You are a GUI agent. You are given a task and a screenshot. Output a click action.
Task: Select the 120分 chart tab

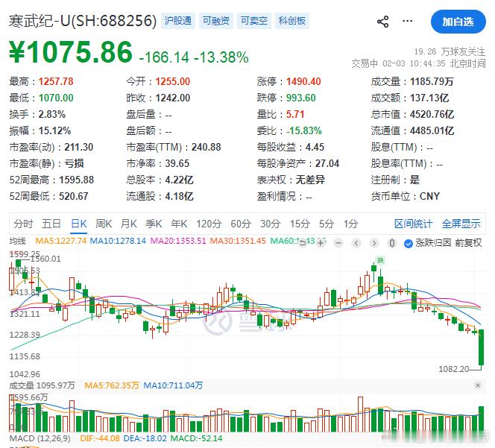click(209, 224)
